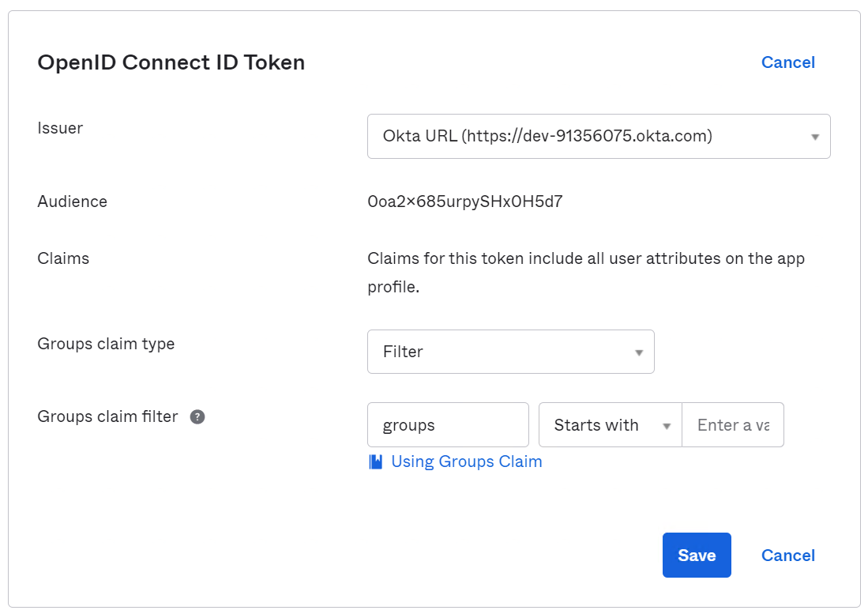This screenshot has height=614, width=868.
Task: Click the Groups claim type label
Action: [106, 344]
